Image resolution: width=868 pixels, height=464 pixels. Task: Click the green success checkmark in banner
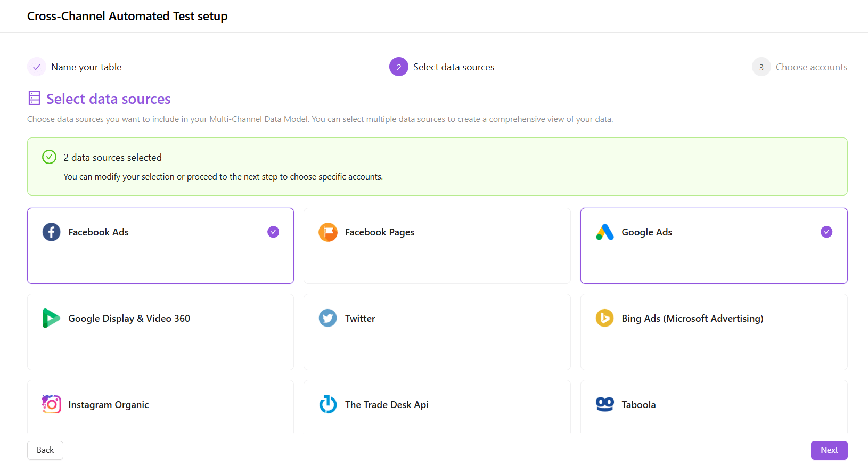click(x=50, y=157)
